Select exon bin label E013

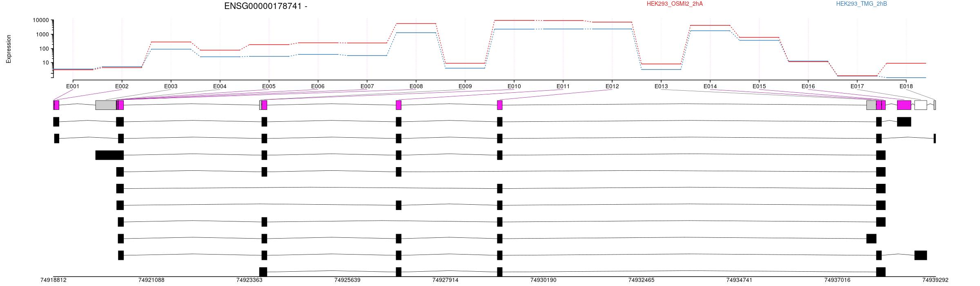point(661,86)
